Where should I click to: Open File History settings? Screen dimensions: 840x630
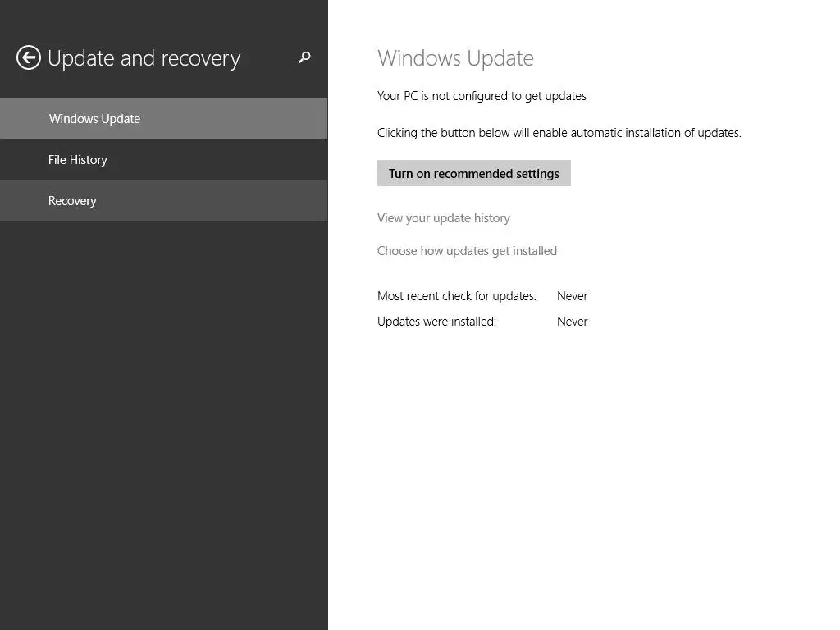[x=164, y=160]
